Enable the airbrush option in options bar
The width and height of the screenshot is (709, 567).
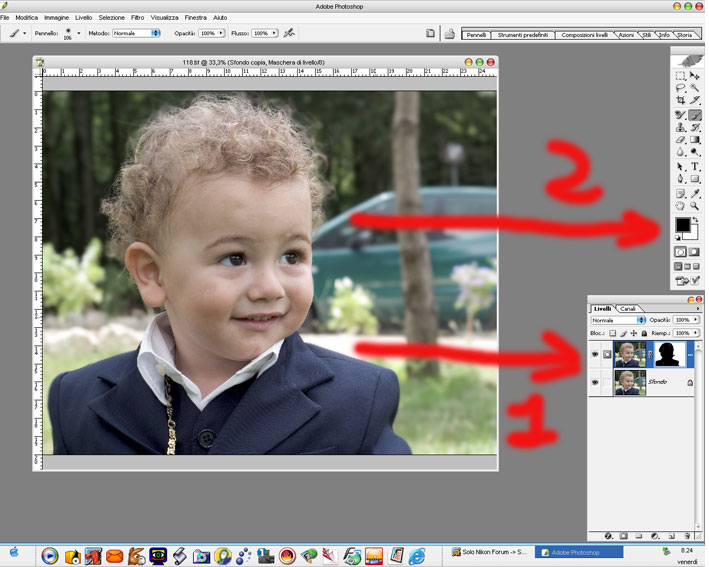coord(290,33)
